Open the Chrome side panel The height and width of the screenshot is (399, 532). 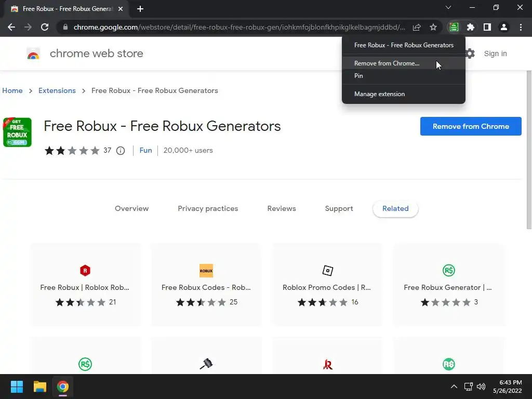point(487,27)
